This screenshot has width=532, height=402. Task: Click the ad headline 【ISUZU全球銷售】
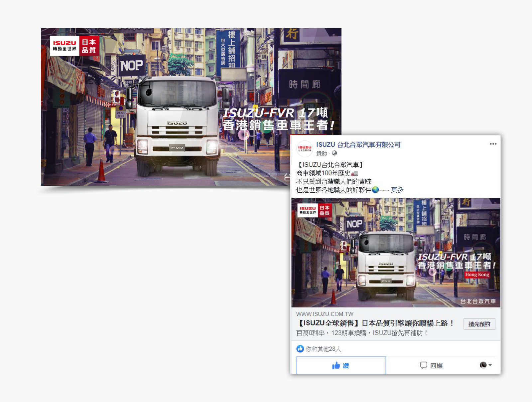click(x=376, y=323)
